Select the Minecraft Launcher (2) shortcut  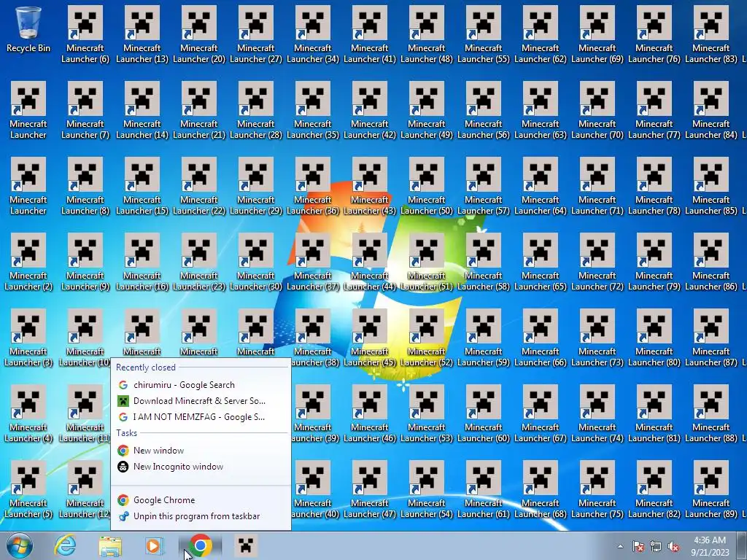pyautogui.click(x=28, y=262)
